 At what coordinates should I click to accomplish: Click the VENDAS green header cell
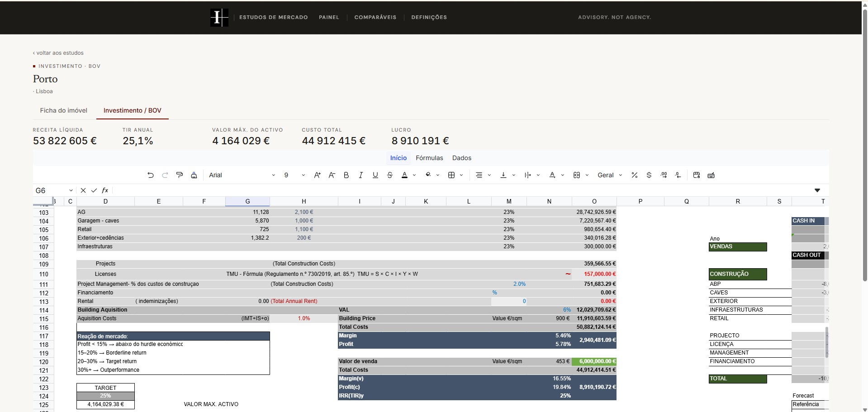[738, 246]
